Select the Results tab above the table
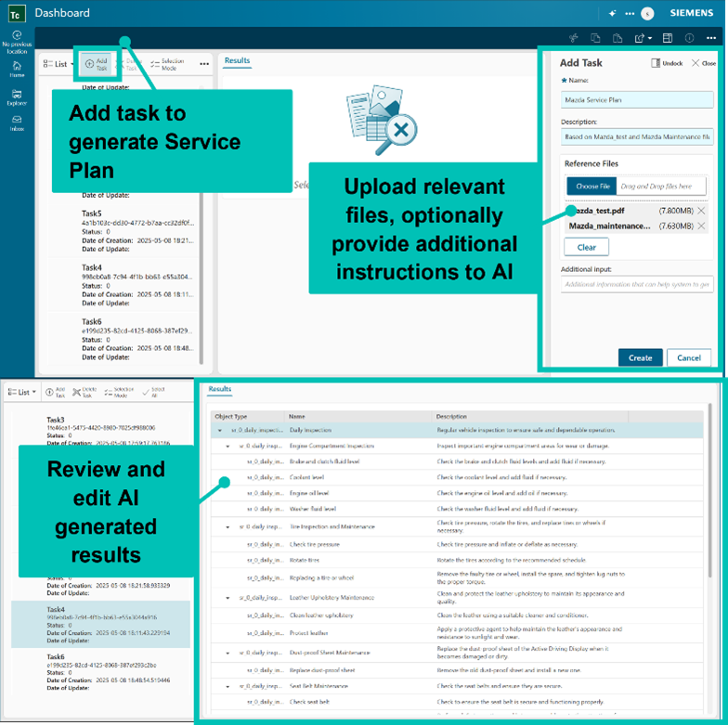Screen dimensions: 728x725 (x=220, y=389)
